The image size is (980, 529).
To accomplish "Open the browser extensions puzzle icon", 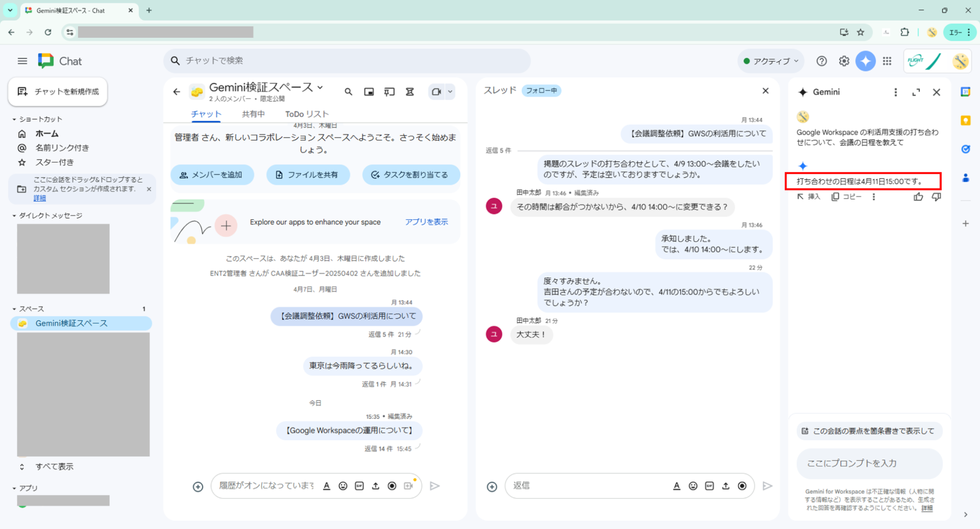I will (x=905, y=32).
